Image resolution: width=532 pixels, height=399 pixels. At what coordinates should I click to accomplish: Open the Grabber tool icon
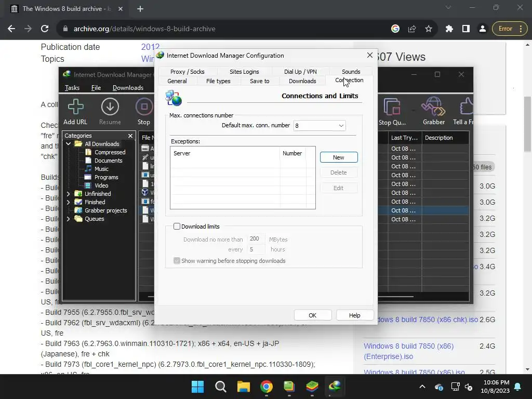pos(434,112)
